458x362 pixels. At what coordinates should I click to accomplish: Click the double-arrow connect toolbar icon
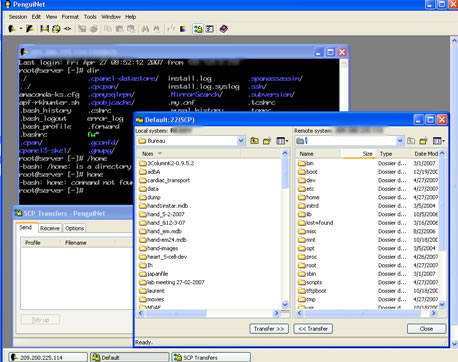click(x=68, y=29)
